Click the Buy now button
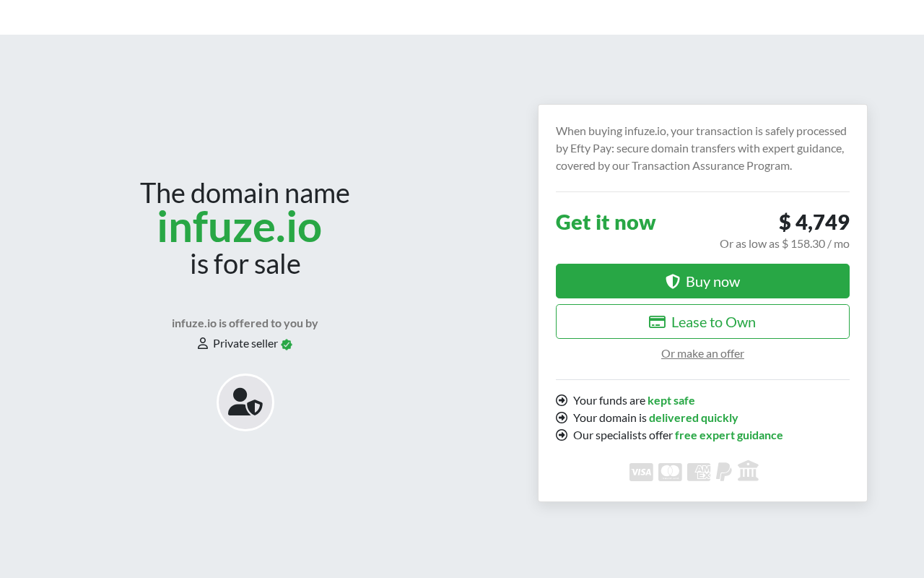The image size is (924, 578). point(702,281)
